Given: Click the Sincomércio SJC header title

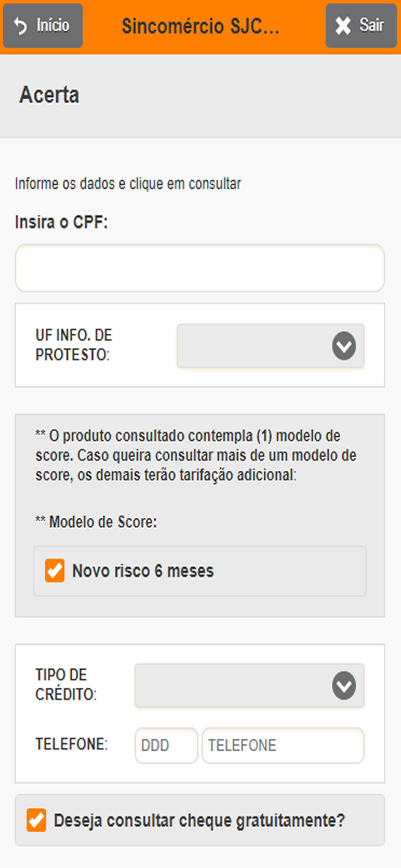Looking at the screenshot, I should [200, 26].
